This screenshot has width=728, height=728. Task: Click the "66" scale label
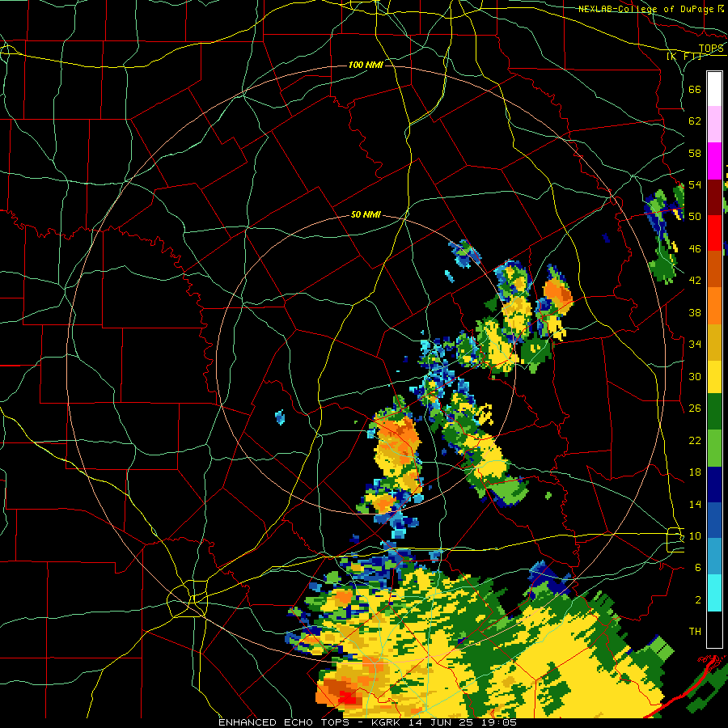coord(695,89)
